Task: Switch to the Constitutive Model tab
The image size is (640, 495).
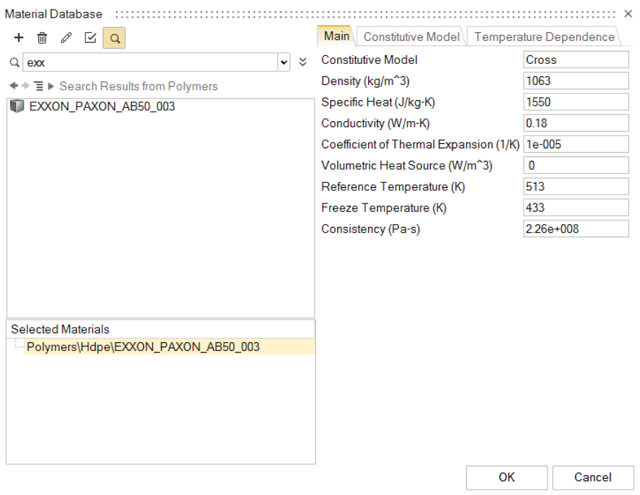Action: click(x=411, y=37)
